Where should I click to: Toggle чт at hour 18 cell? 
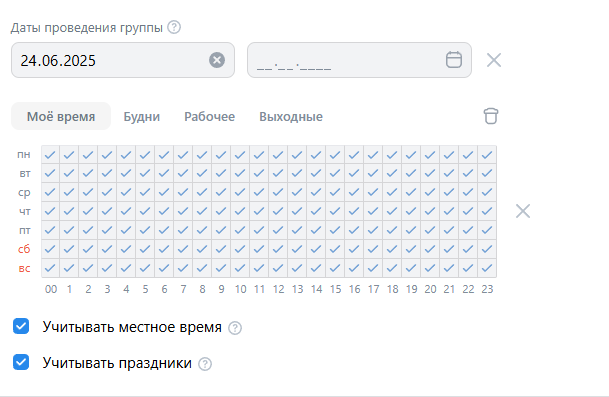(392, 211)
